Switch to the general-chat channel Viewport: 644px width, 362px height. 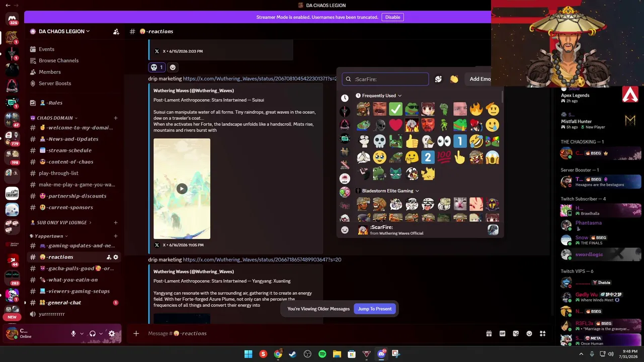click(x=74, y=303)
